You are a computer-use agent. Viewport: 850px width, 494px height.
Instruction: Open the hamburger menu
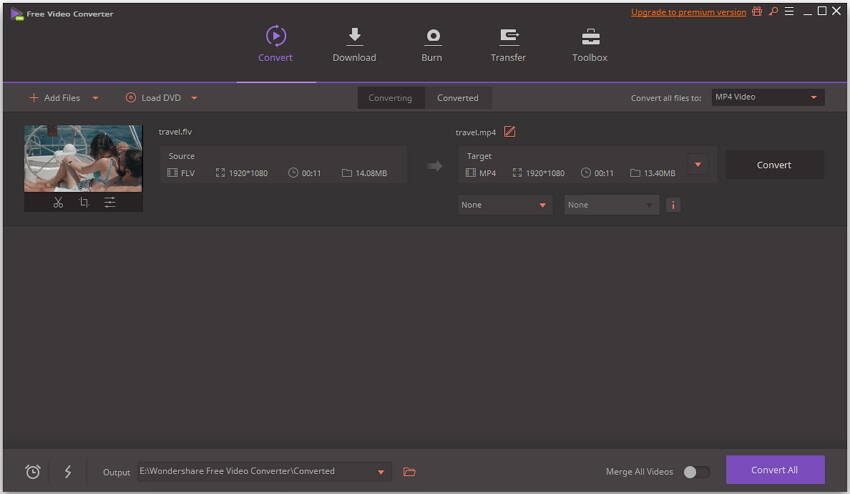pyautogui.click(x=789, y=11)
